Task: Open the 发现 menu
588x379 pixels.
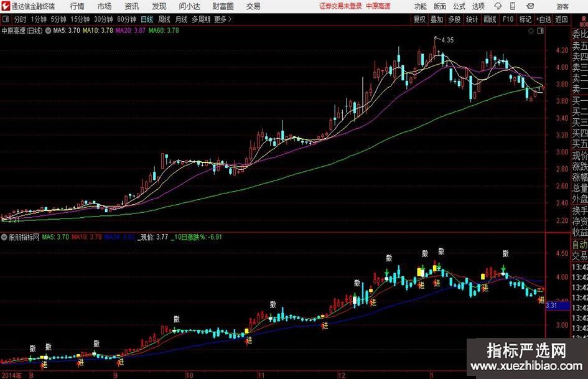Action: click(x=159, y=6)
